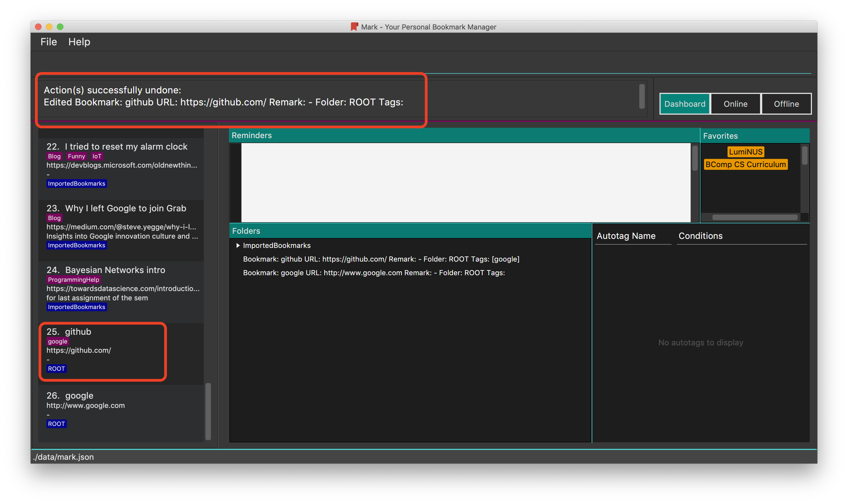This screenshot has width=848, height=504.
Task: Select the ImportedBookmarks folder label
Action: pyautogui.click(x=276, y=245)
